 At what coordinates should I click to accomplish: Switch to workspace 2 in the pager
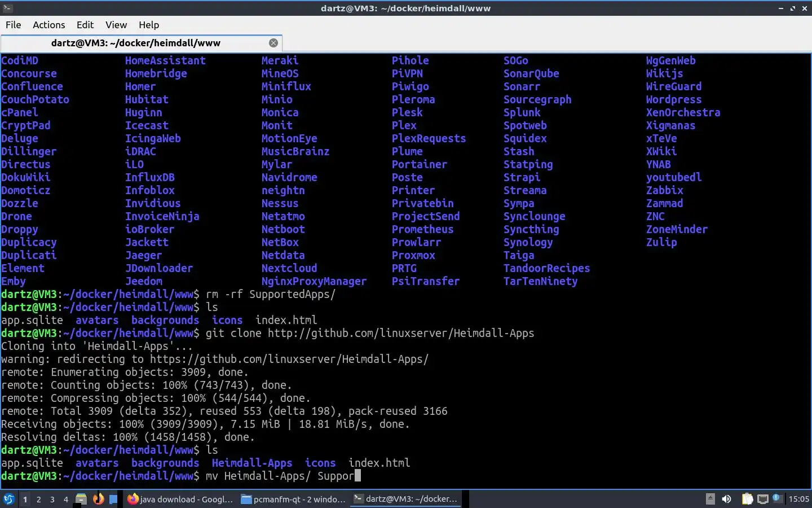point(38,499)
